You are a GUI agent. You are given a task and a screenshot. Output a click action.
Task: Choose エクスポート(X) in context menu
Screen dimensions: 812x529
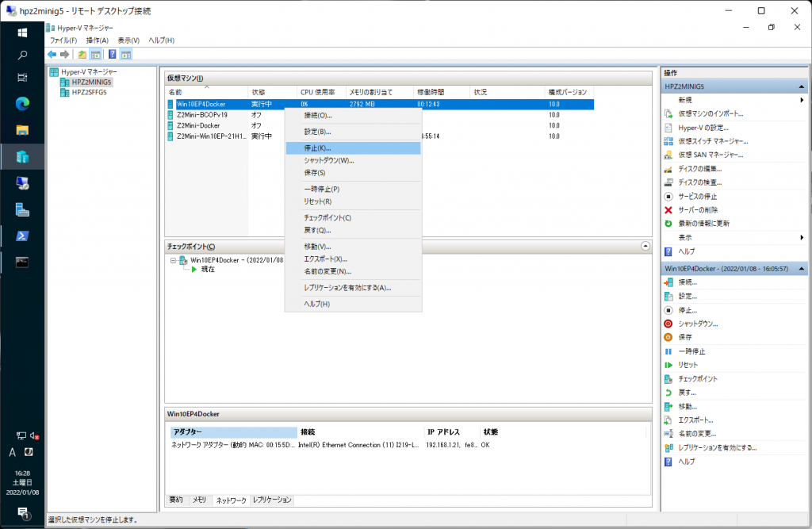tap(353, 259)
